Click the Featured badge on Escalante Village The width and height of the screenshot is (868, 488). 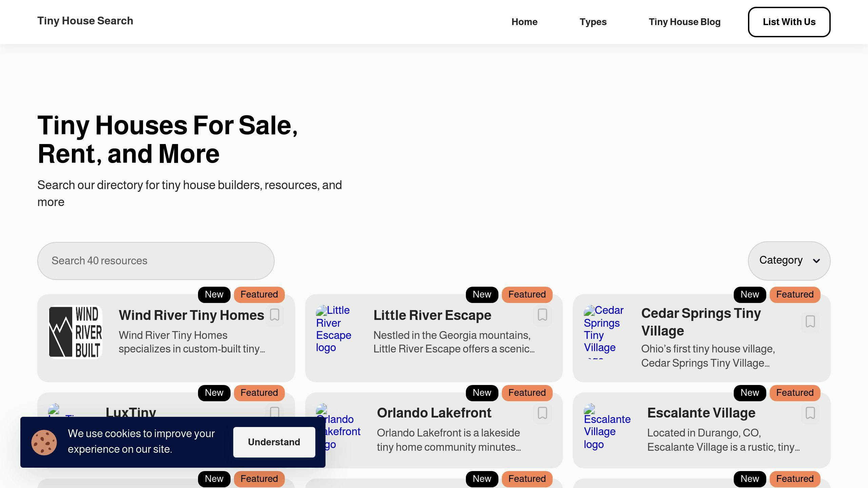[795, 393]
